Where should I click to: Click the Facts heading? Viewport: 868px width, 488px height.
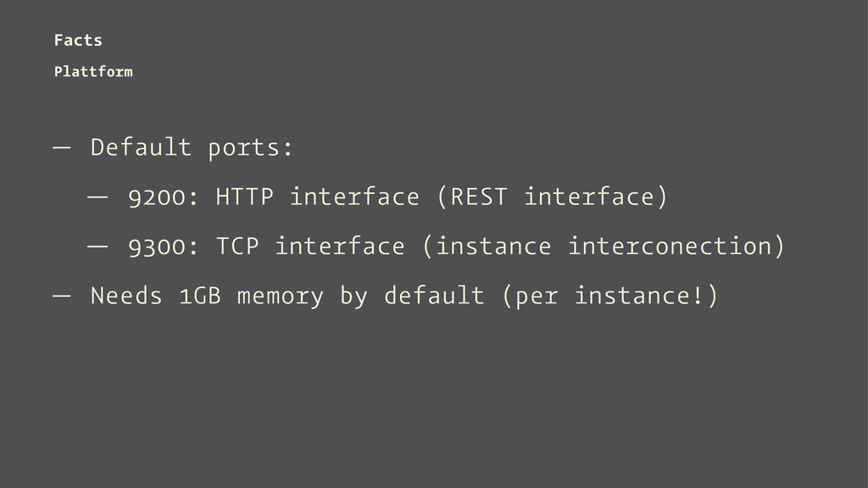point(78,41)
